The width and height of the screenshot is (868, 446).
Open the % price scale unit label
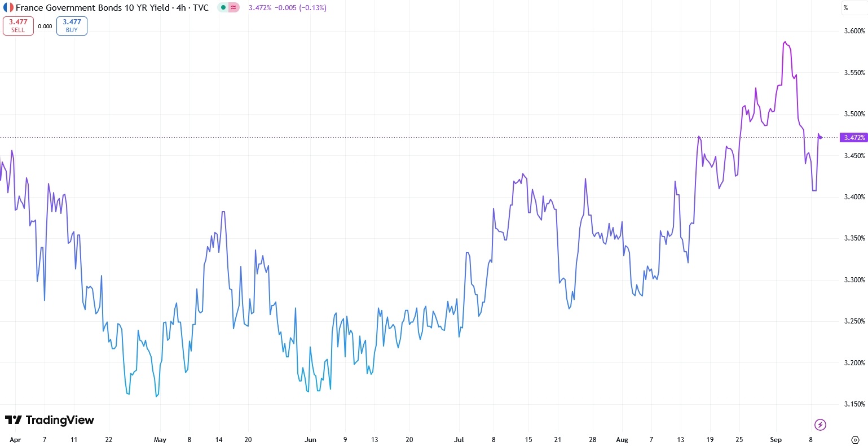pos(845,8)
